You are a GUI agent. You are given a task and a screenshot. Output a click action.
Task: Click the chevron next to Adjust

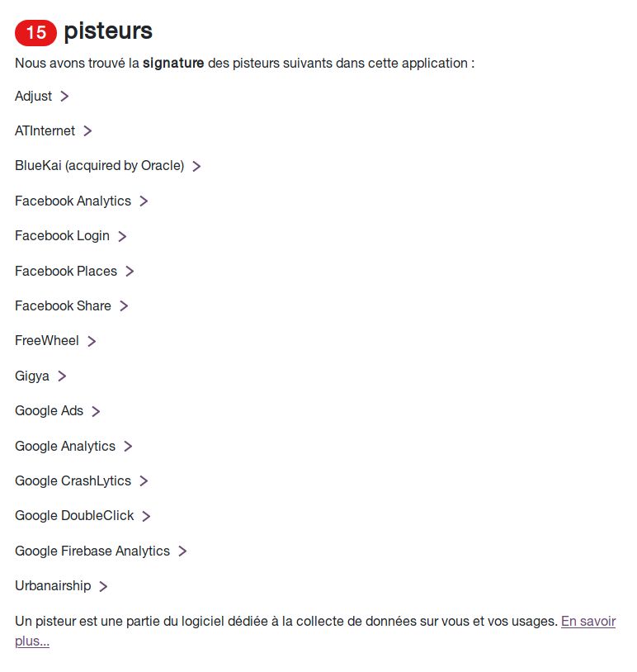click(64, 97)
